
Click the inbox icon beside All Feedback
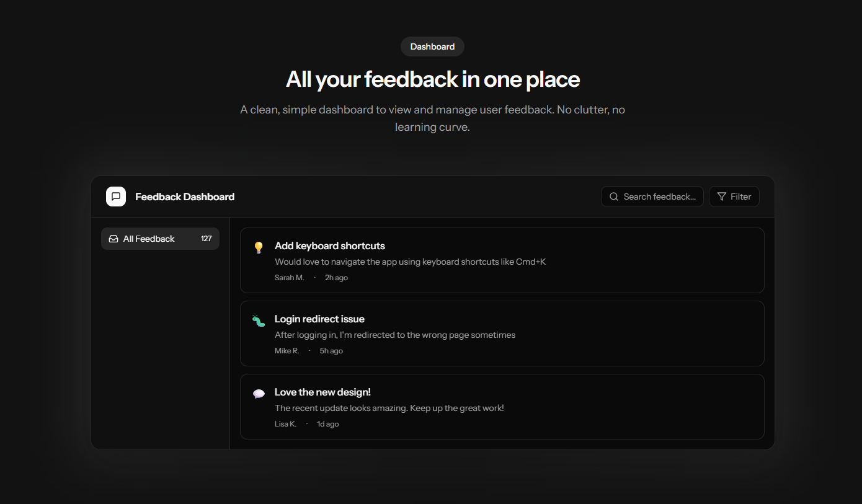point(113,239)
